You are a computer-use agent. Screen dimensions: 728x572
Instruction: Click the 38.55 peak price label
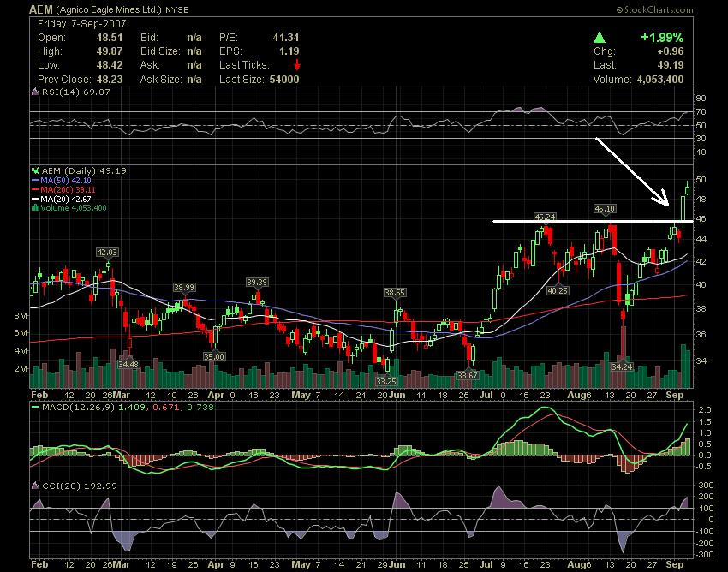coord(395,293)
